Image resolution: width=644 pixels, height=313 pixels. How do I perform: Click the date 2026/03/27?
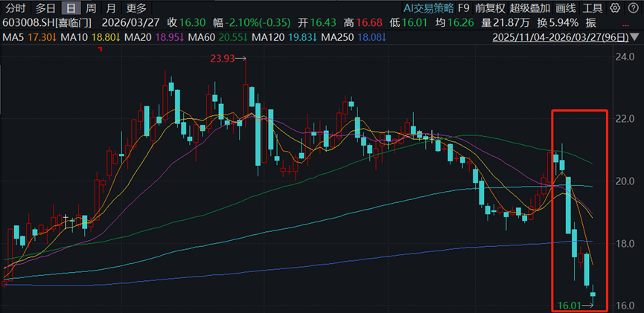pyautogui.click(x=130, y=22)
